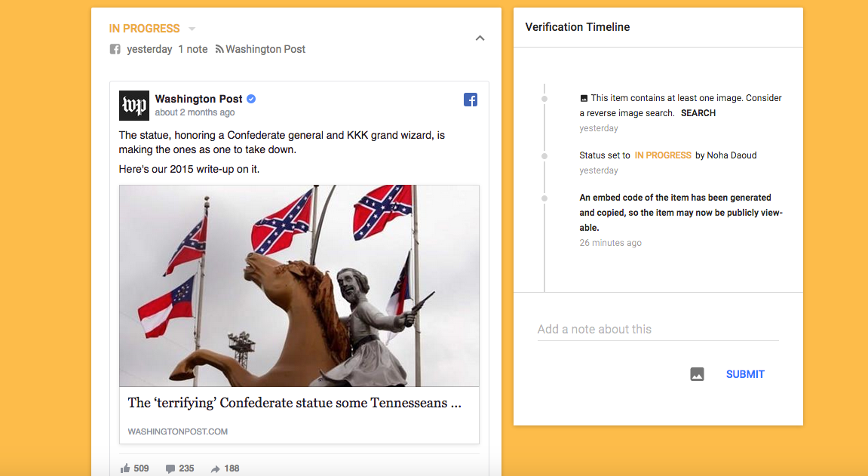
Task: Click the share arrow icon
Action: [216, 468]
